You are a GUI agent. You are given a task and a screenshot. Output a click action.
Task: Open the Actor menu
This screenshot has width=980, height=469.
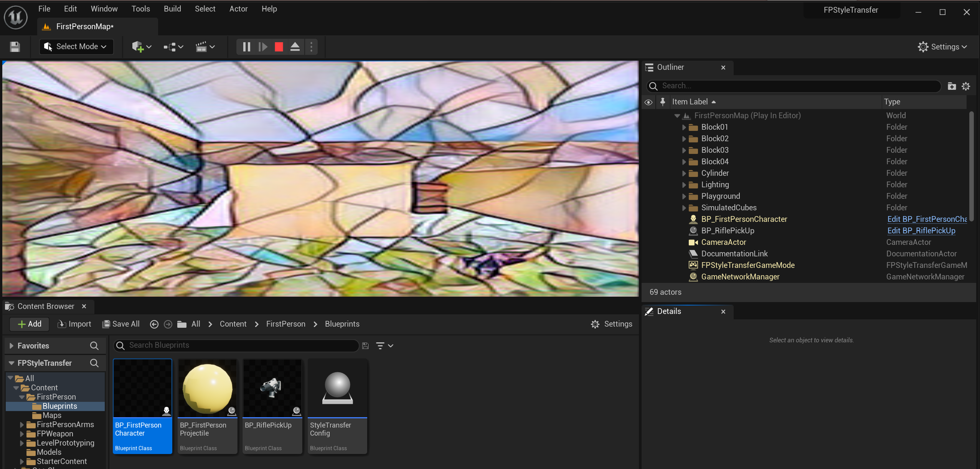[238, 9]
